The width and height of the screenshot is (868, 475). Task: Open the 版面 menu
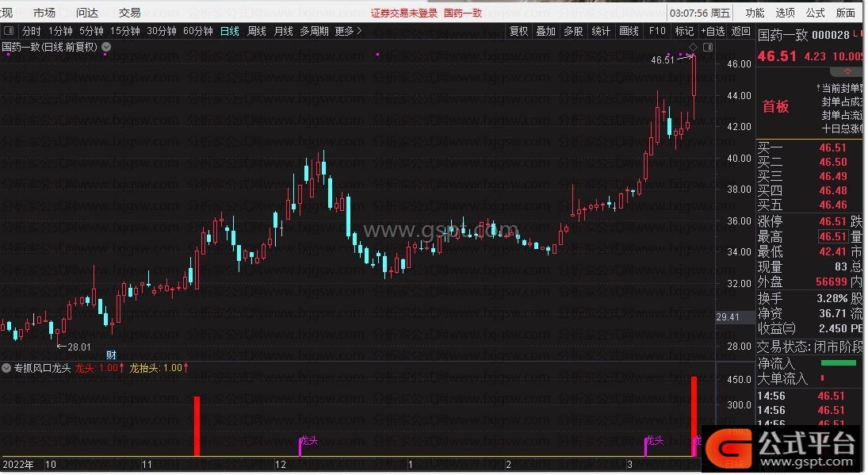[846, 12]
